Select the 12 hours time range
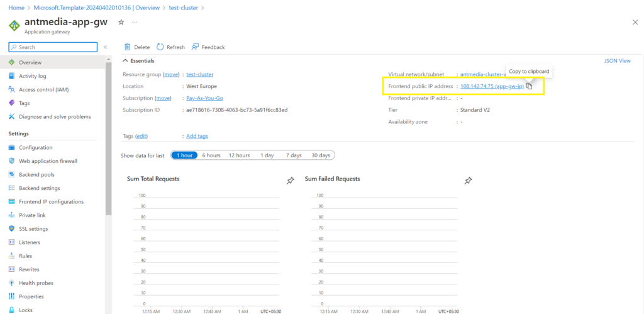 (240, 155)
